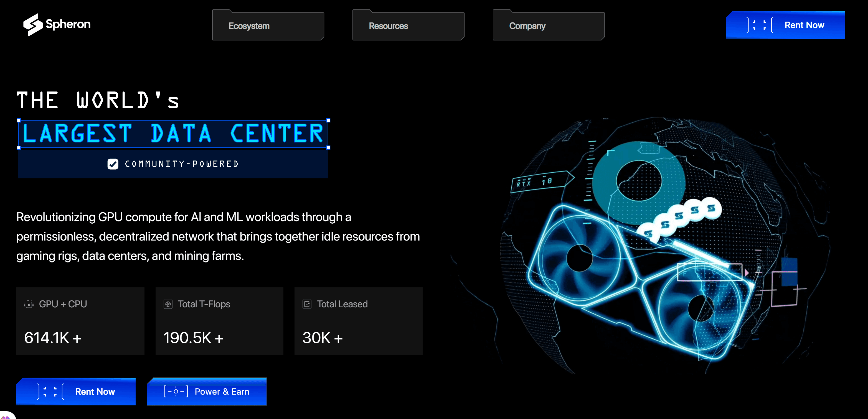Screen dimensions: 868x419
Task: Toggle the Community-Powered checkbox
Action: click(113, 164)
